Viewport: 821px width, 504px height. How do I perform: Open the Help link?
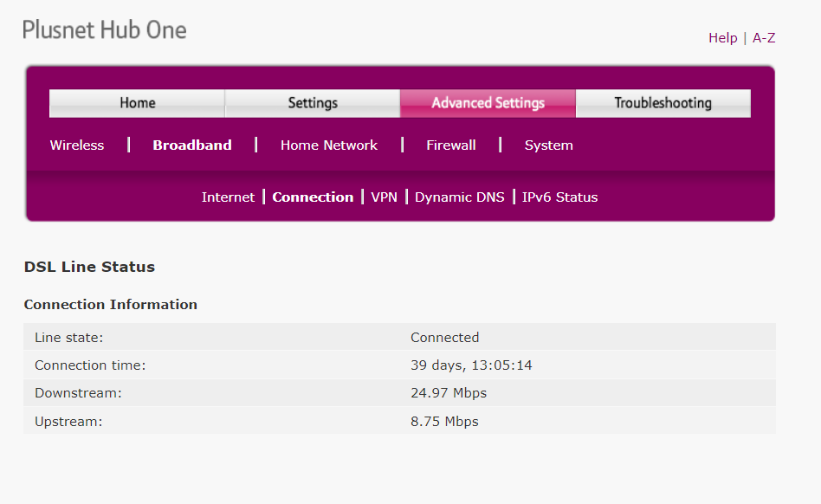point(722,38)
